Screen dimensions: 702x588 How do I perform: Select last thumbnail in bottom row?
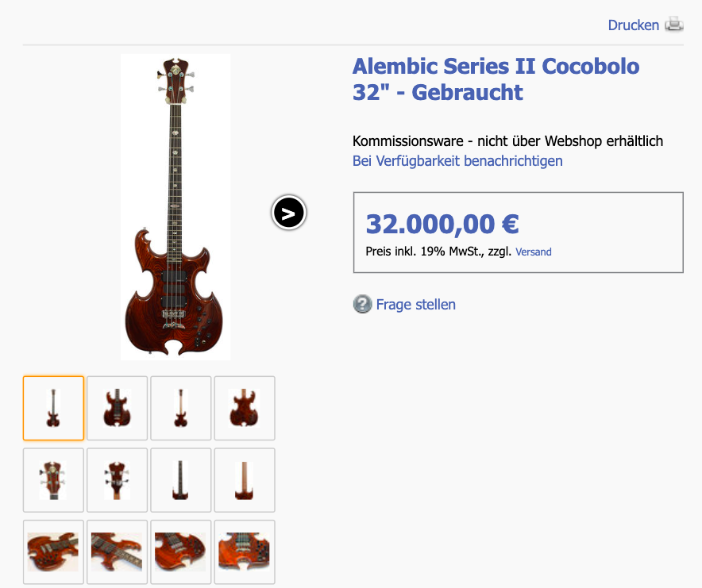coord(245,552)
